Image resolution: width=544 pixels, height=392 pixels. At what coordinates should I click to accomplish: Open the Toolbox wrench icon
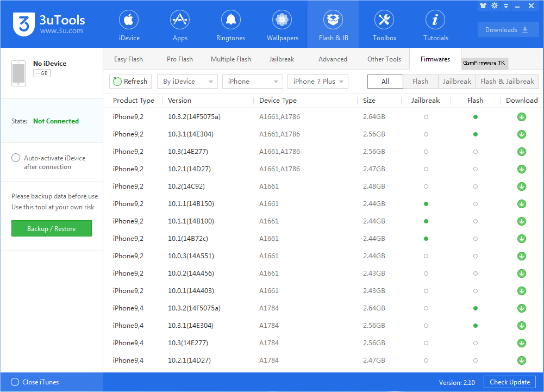tap(384, 20)
